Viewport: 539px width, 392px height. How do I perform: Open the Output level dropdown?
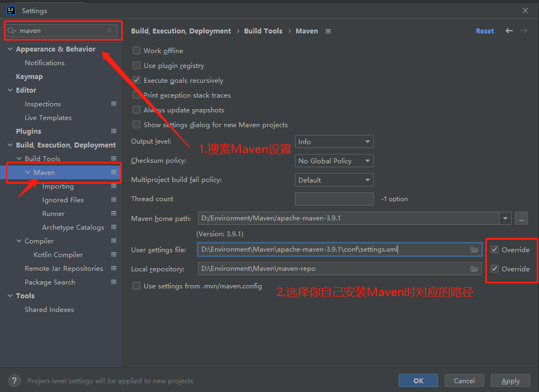click(x=334, y=141)
